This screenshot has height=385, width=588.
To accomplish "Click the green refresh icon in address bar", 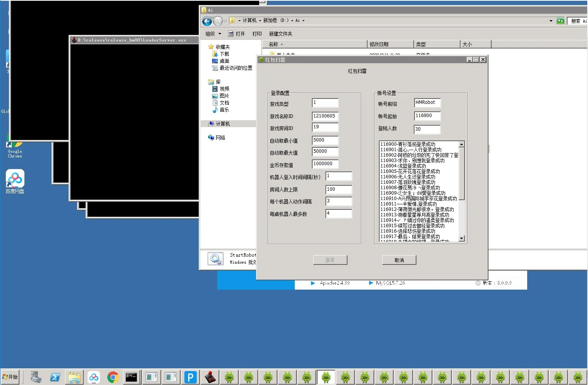I will pos(560,21).
